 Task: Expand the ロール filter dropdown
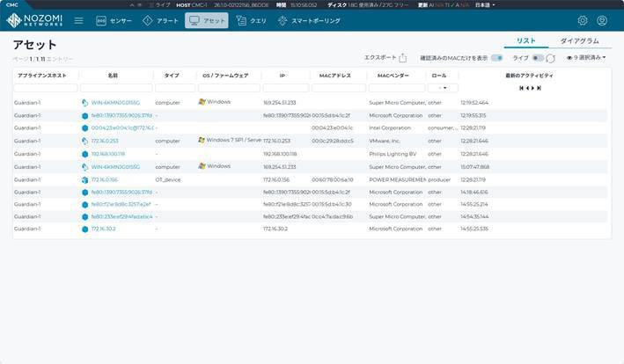[442, 88]
